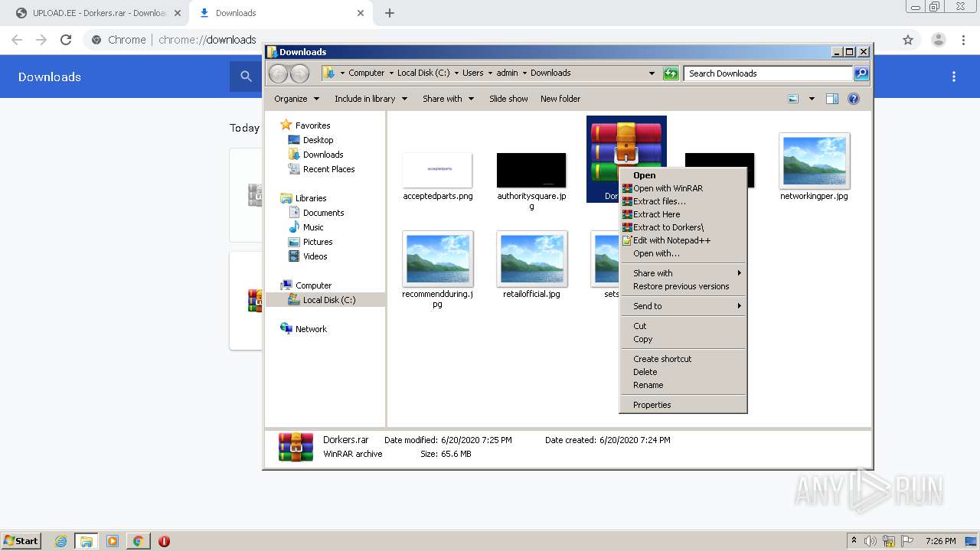
Task: Select Local Disk (C:) in tree
Action: tap(328, 300)
